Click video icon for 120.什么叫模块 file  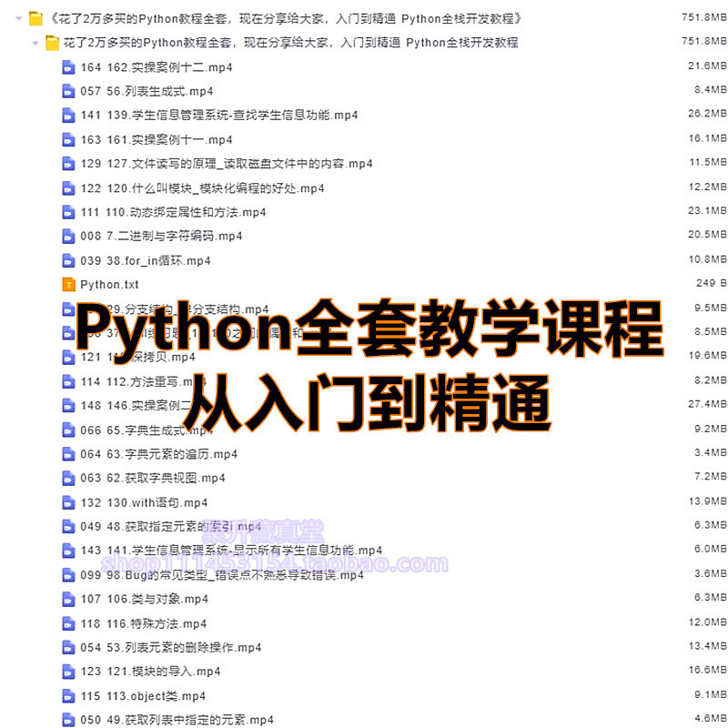click(68, 188)
